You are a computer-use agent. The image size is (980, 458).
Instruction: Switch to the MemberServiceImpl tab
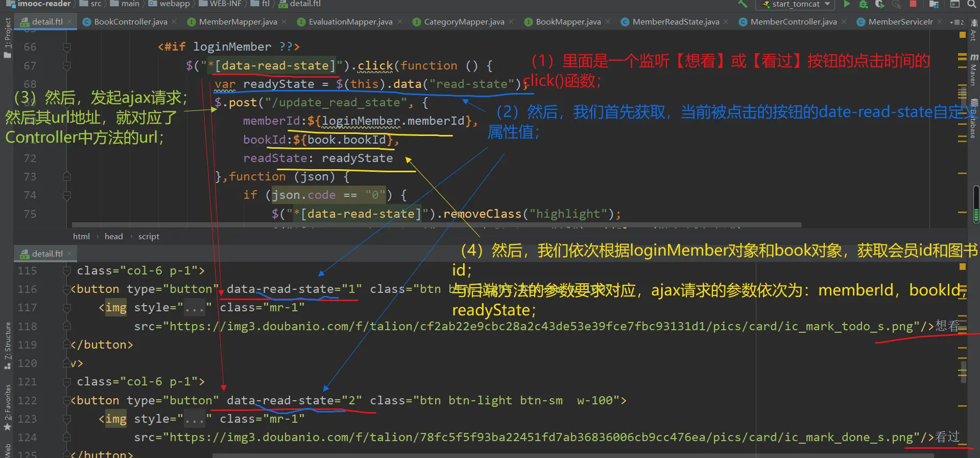[x=900, y=21]
